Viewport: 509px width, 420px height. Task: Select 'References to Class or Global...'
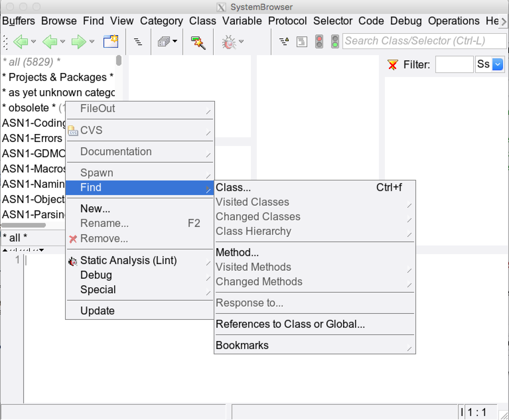(290, 324)
